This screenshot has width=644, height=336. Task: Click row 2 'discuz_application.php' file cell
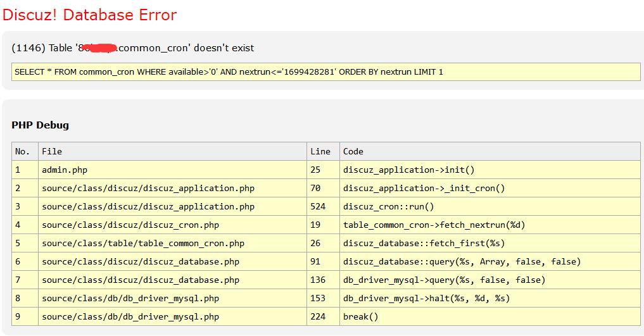tap(172, 189)
